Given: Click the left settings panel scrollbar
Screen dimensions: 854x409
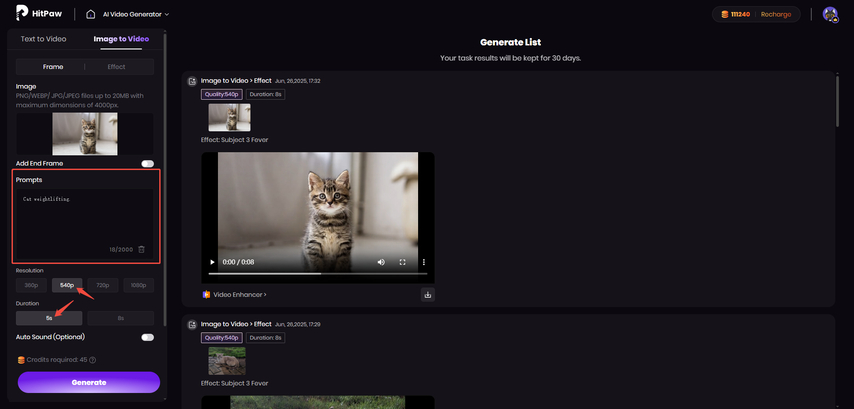Looking at the screenshot, I should tap(165, 180).
